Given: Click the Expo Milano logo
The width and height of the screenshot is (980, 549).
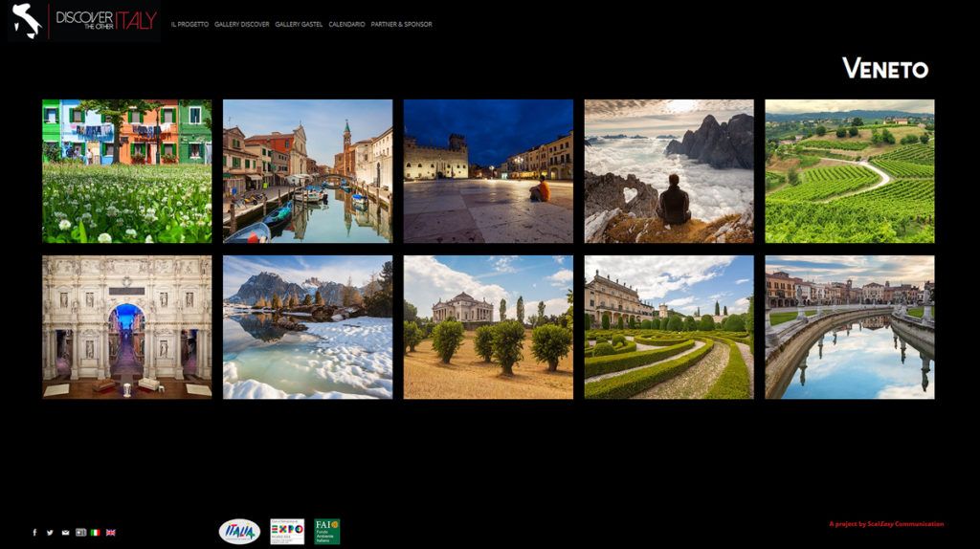Looking at the screenshot, I should pos(287,531).
